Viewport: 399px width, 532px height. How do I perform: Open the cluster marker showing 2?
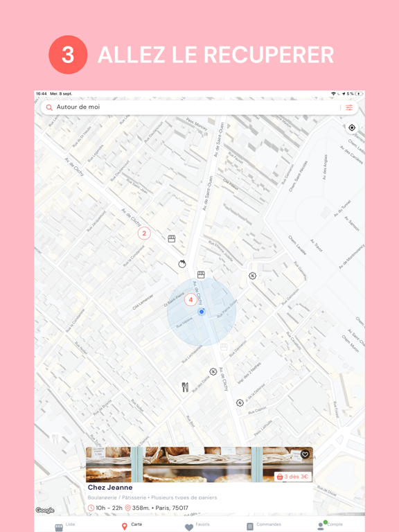coord(144,233)
